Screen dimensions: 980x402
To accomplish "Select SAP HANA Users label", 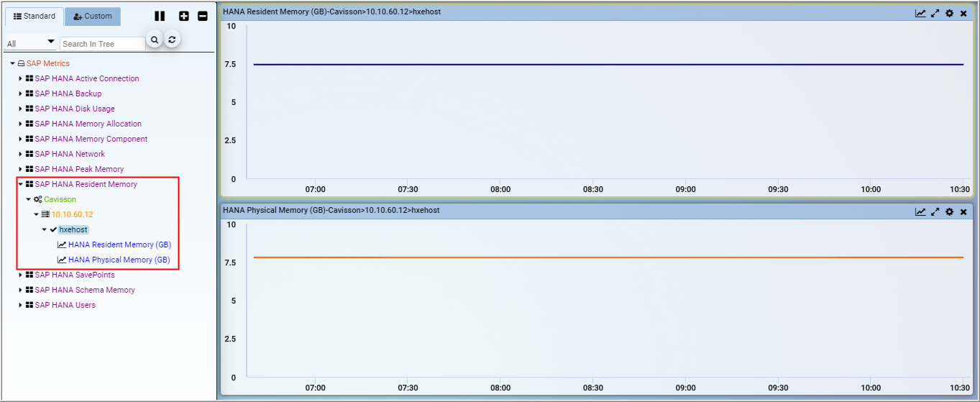I will pyautogui.click(x=65, y=305).
